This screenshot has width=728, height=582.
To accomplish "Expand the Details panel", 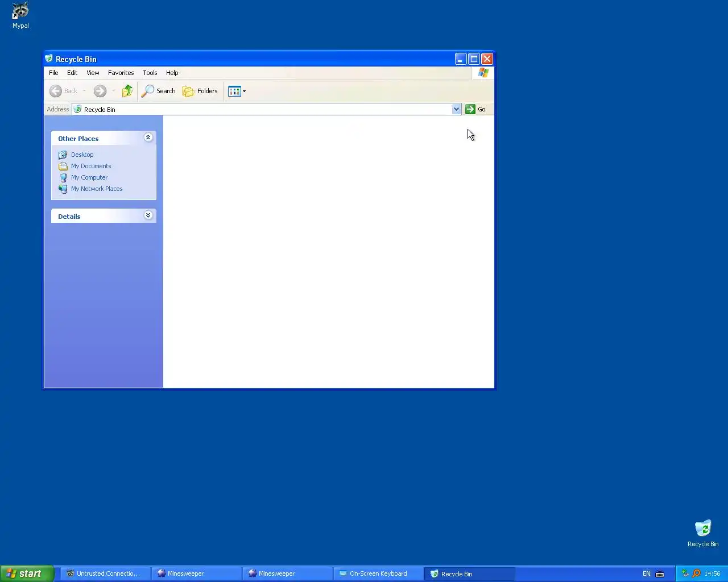I will coord(148,215).
